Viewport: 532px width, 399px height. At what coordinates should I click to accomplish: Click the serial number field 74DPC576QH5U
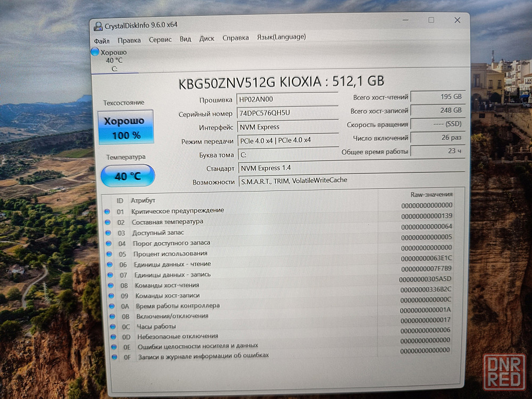[287, 113]
